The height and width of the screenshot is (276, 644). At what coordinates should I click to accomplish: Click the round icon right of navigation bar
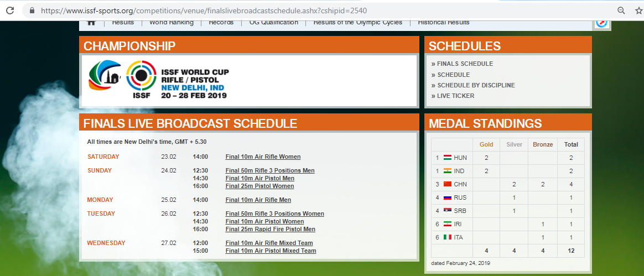pyautogui.click(x=602, y=23)
